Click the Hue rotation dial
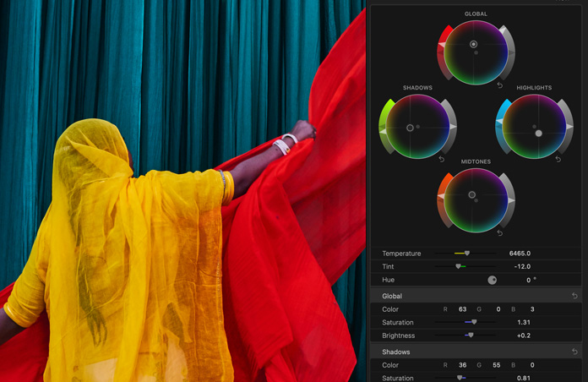 click(x=492, y=280)
